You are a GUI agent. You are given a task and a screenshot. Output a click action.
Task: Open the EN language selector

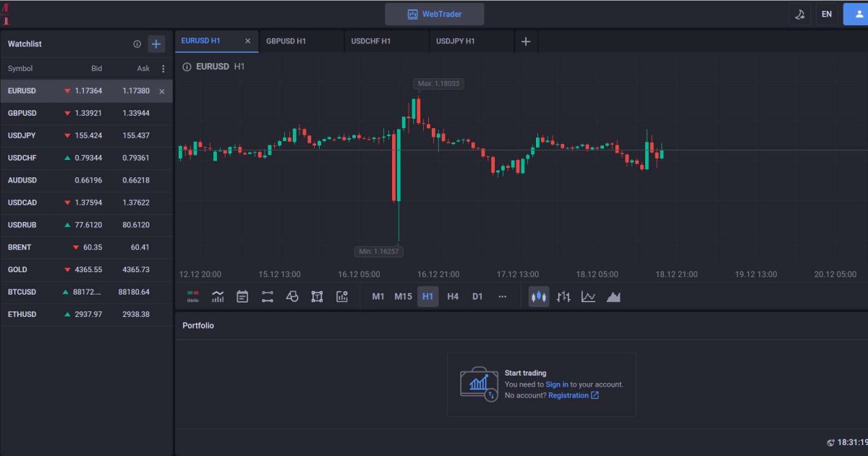click(827, 14)
